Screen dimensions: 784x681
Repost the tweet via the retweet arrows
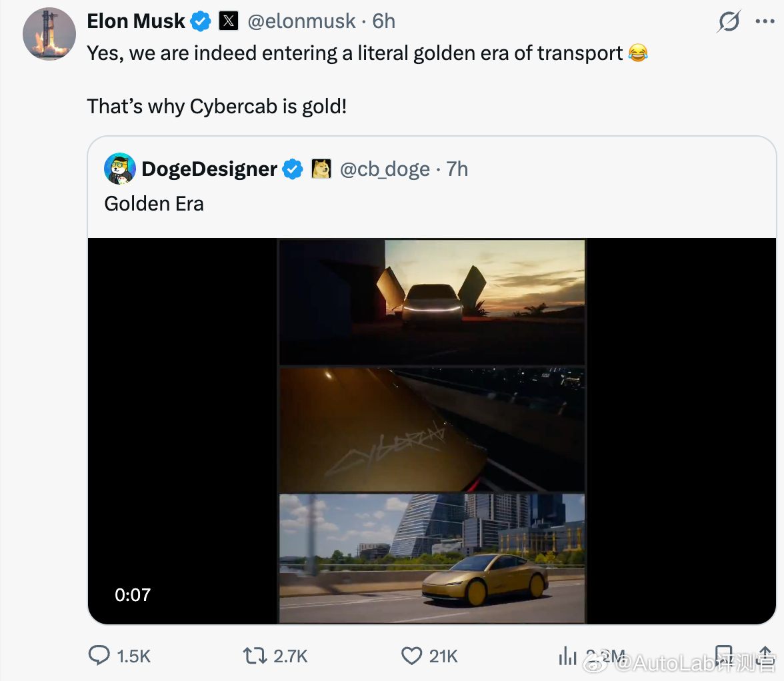pyautogui.click(x=255, y=656)
